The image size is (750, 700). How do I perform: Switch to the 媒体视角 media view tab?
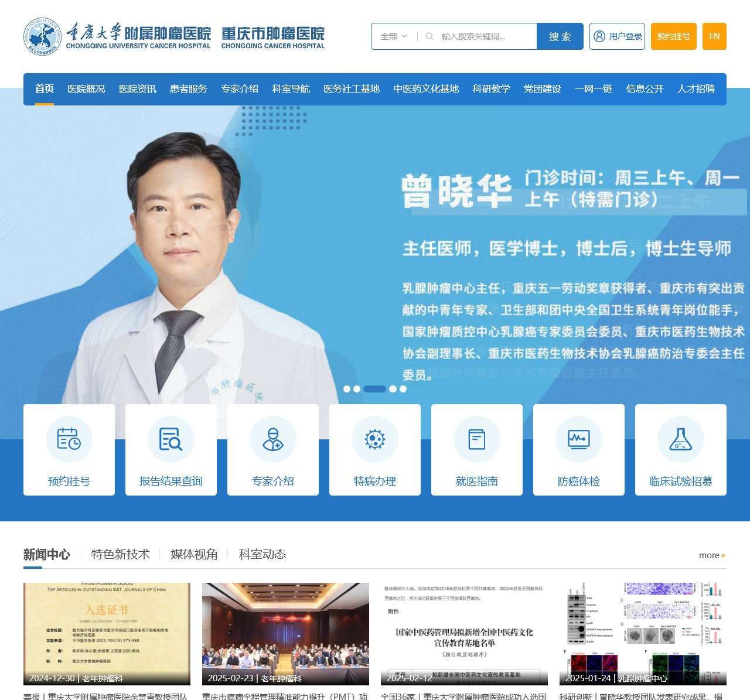click(193, 554)
